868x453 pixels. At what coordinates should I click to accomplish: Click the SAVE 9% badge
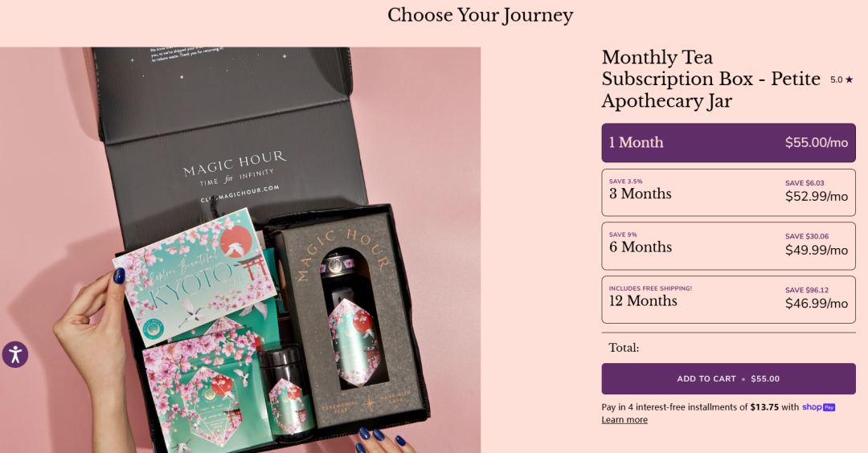(x=623, y=235)
